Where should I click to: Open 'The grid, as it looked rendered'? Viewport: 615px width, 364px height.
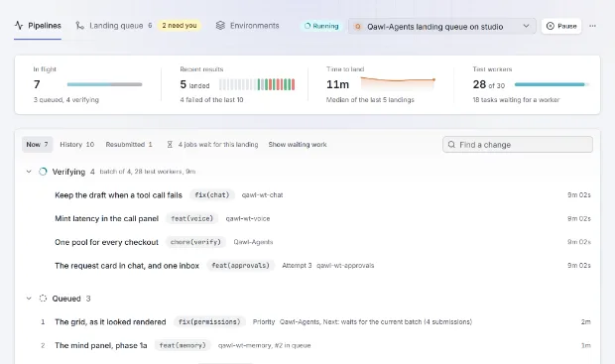coord(110,322)
